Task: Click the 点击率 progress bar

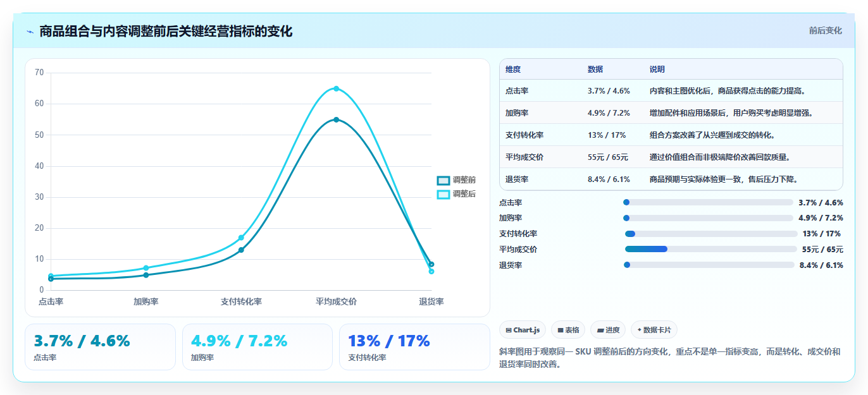Action: (x=708, y=202)
